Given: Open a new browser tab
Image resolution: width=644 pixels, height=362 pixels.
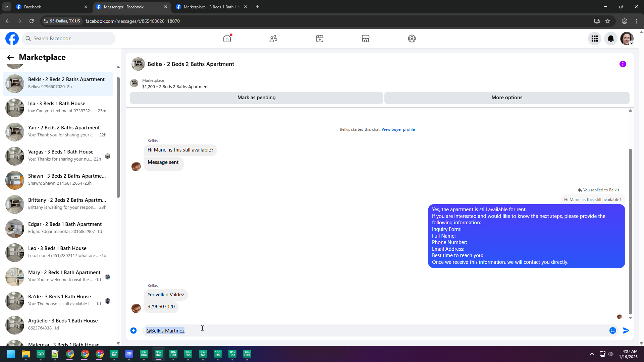Looking at the screenshot, I should click(258, 7).
